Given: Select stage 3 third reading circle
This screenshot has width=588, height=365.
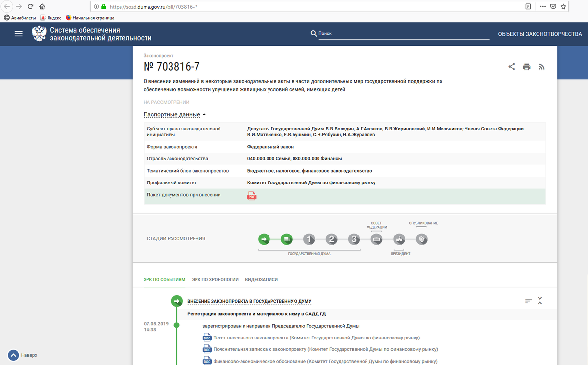Looking at the screenshot, I should pos(354,239).
